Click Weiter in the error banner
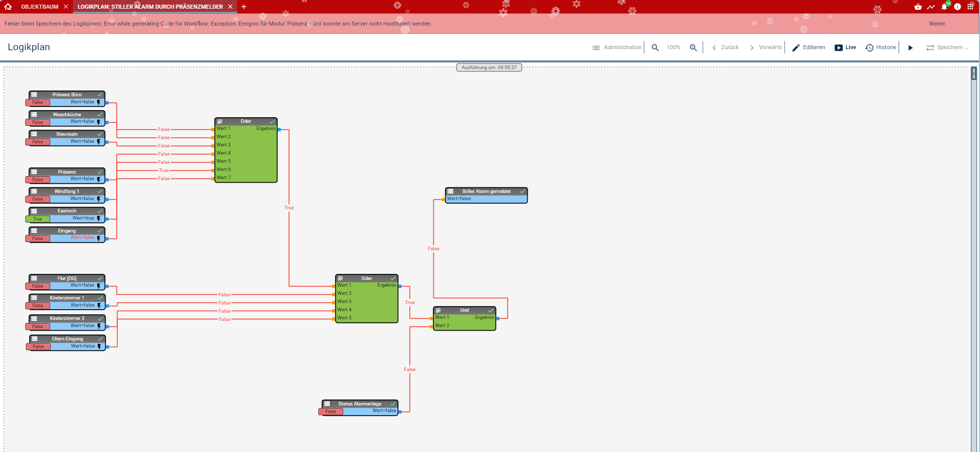The image size is (980, 452). 937,24
